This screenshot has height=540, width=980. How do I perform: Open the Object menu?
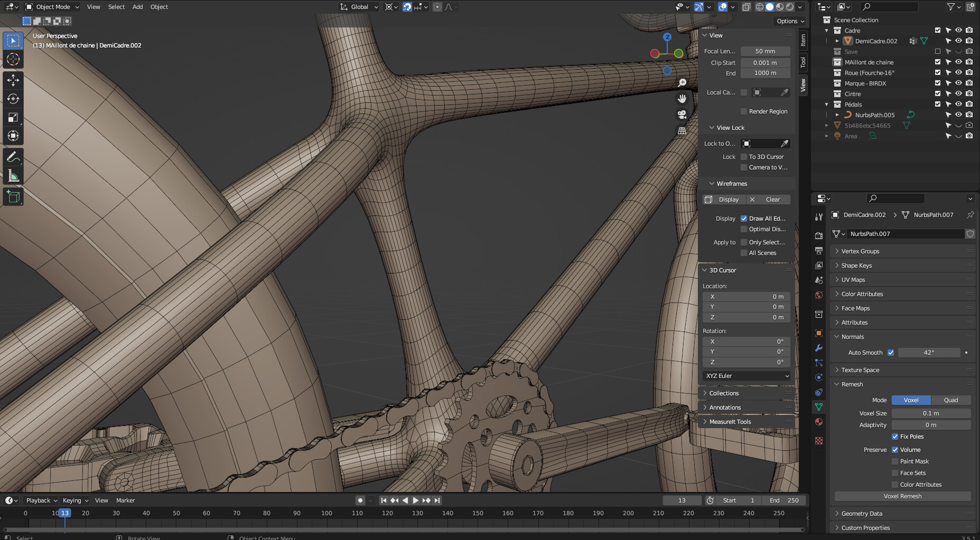[x=159, y=7]
